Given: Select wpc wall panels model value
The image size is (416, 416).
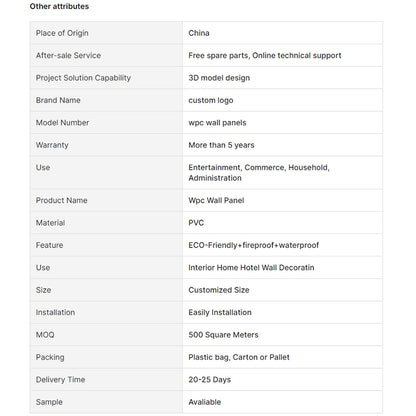Looking at the screenshot, I should pyautogui.click(x=217, y=123).
